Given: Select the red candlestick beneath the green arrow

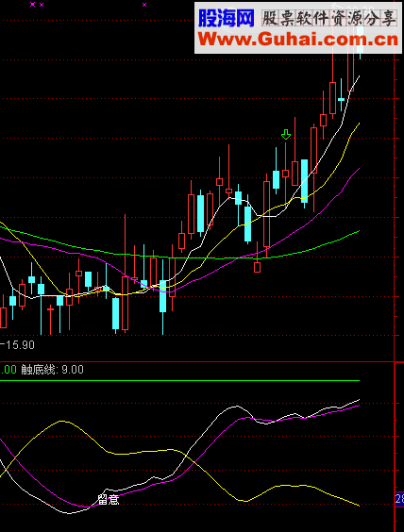Looking at the screenshot, I should point(285,174).
